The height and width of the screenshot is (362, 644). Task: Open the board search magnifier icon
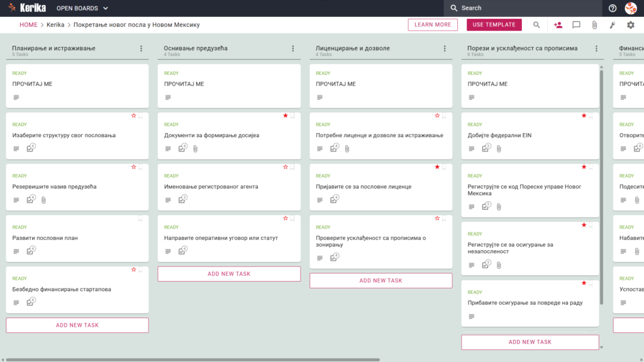[x=536, y=25]
